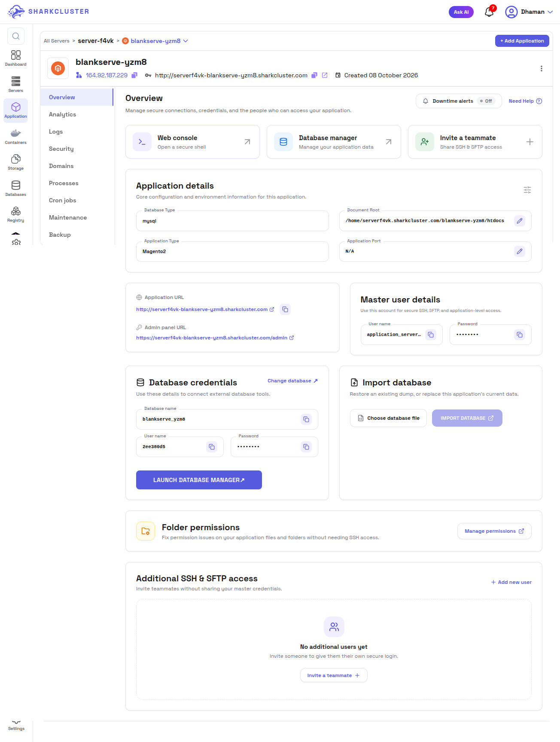560x742 pixels.
Task: Launch Database Manager
Action: point(199,480)
